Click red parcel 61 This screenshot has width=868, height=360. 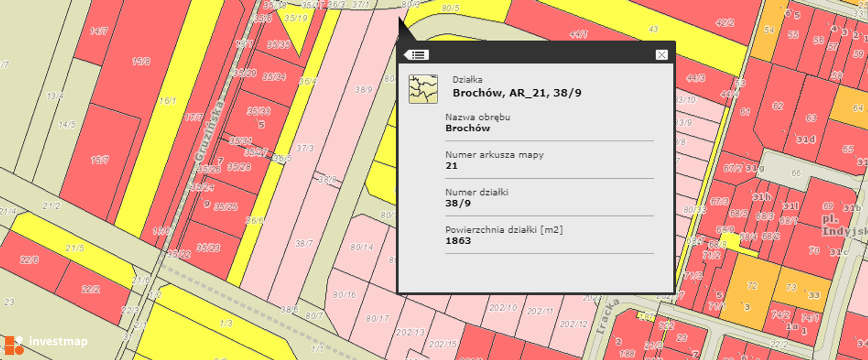(x=745, y=112)
